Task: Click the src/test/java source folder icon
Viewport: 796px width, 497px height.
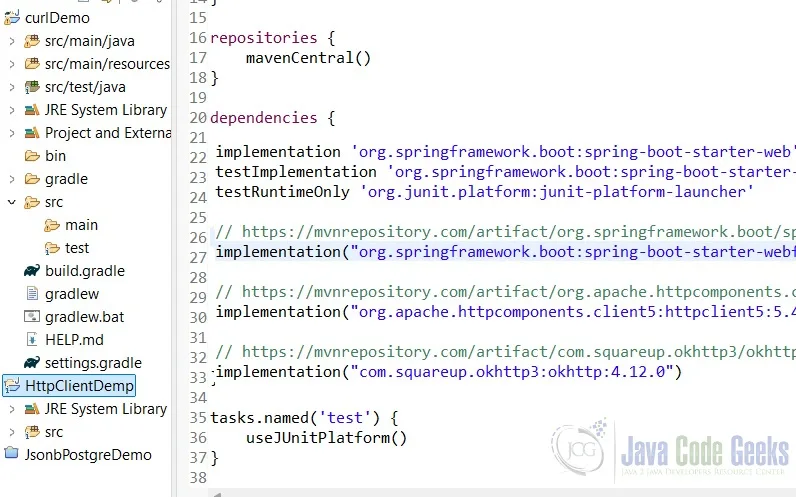Action: coord(32,87)
